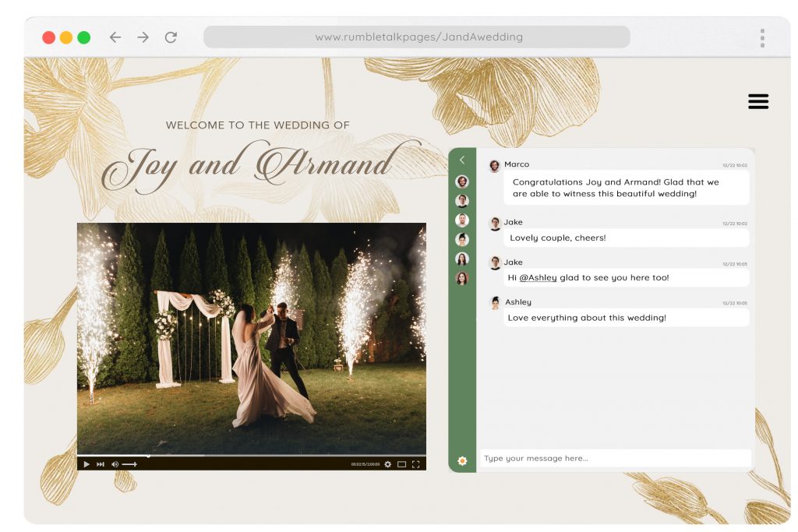Open picture-in-picture mode for the video
This screenshot has width=798, height=532.
coord(401,463)
